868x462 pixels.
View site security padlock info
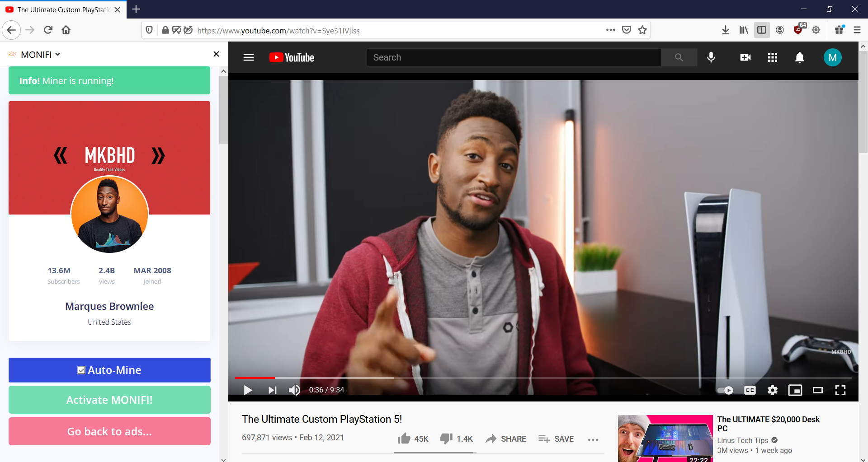click(165, 30)
